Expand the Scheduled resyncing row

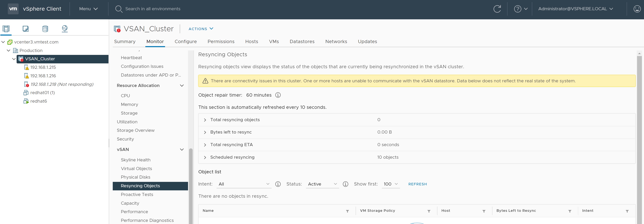point(205,158)
